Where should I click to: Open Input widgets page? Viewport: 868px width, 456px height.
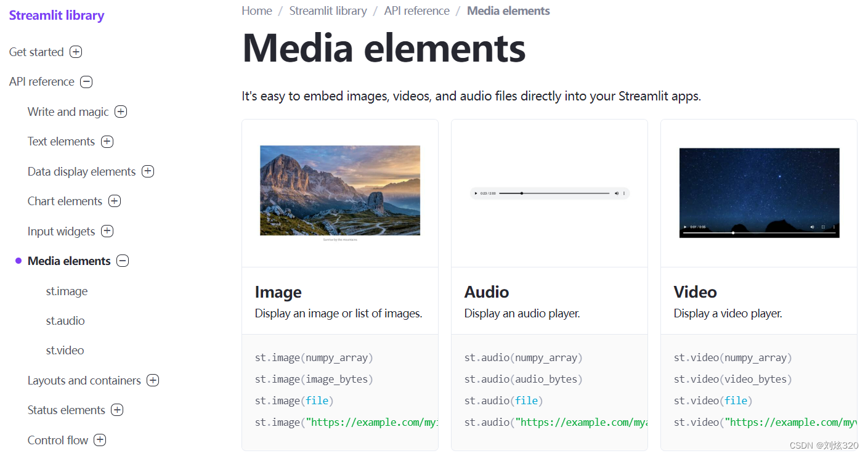[x=62, y=231]
